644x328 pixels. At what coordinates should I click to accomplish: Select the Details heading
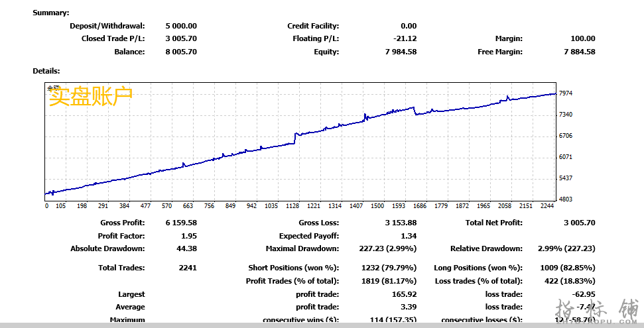point(46,70)
